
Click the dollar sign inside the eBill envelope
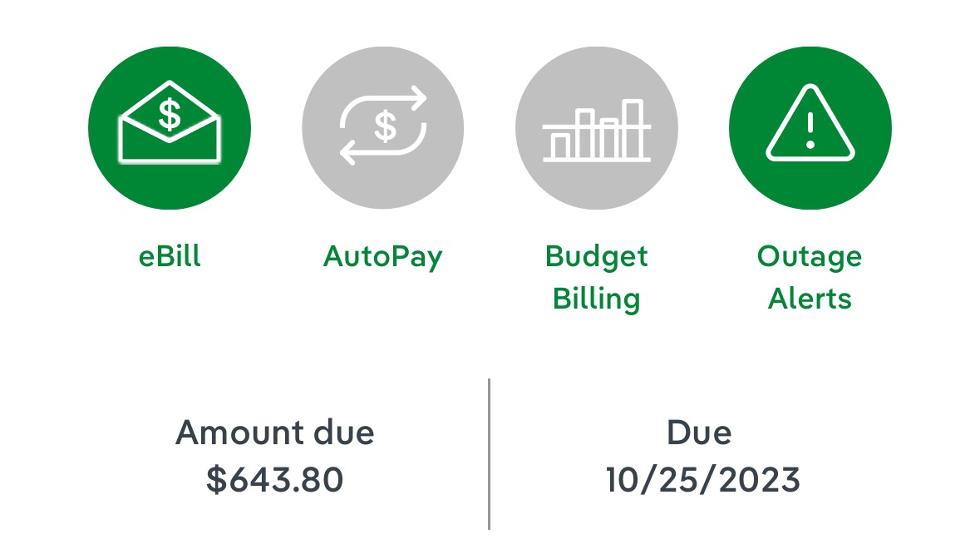(170, 116)
